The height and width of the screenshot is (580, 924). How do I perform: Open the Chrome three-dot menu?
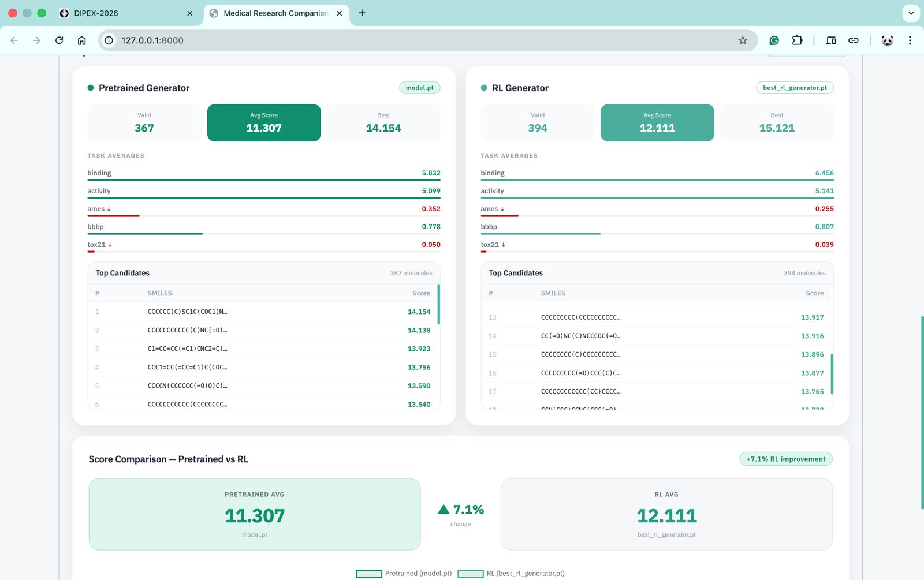(x=910, y=40)
